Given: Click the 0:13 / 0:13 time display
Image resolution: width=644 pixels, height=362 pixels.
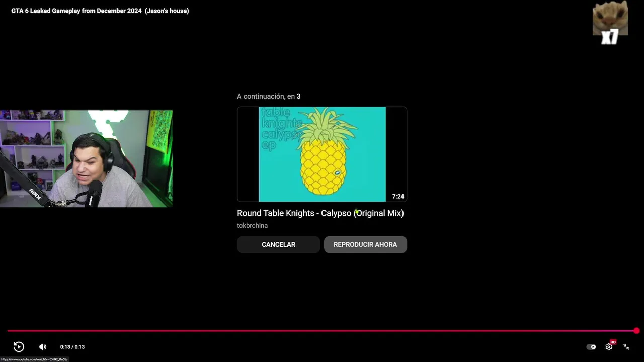Looking at the screenshot, I should point(72,347).
